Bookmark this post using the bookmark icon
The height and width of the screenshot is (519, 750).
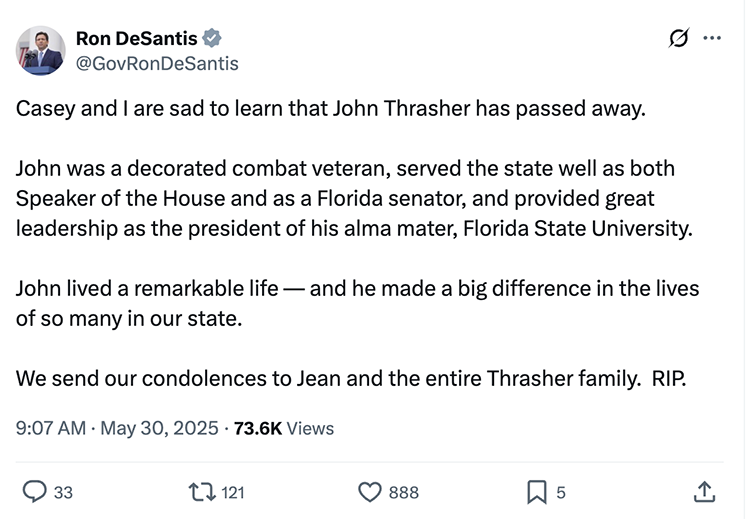point(537,491)
